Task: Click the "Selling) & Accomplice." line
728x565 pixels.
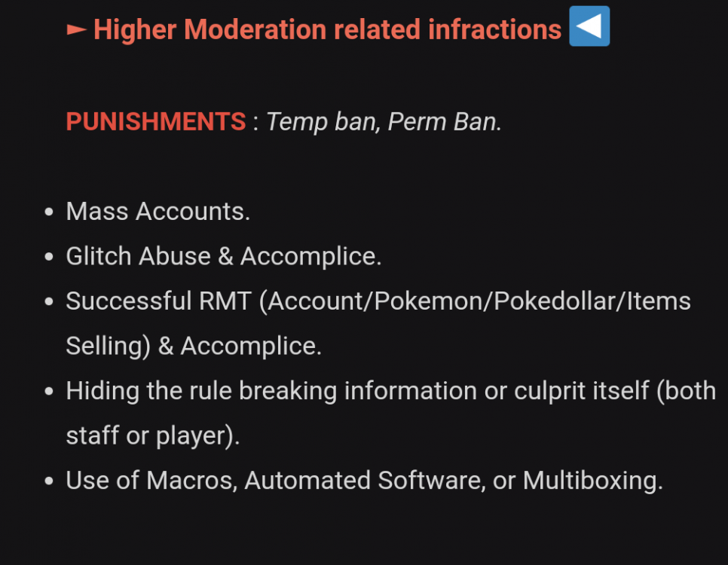Action: click(x=193, y=346)
